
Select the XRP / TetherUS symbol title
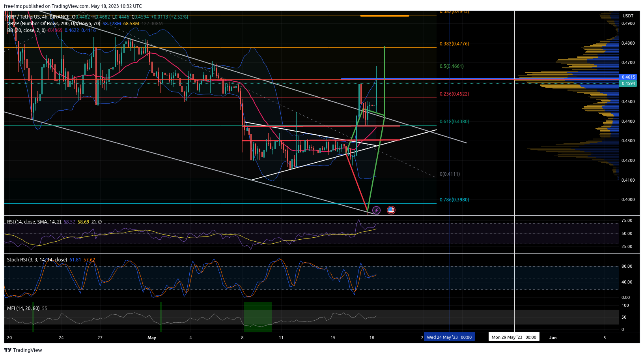pyautogui.click(x=23, y=17)
